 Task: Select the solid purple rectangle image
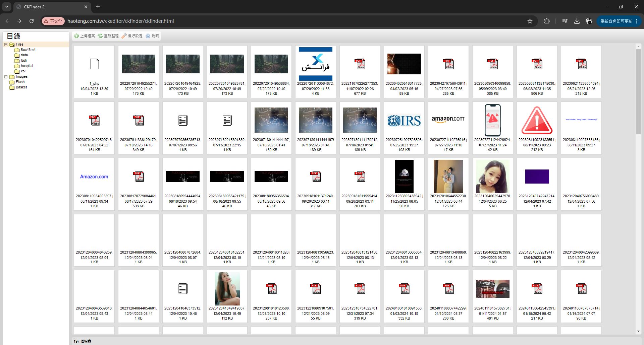coord(537,177)
